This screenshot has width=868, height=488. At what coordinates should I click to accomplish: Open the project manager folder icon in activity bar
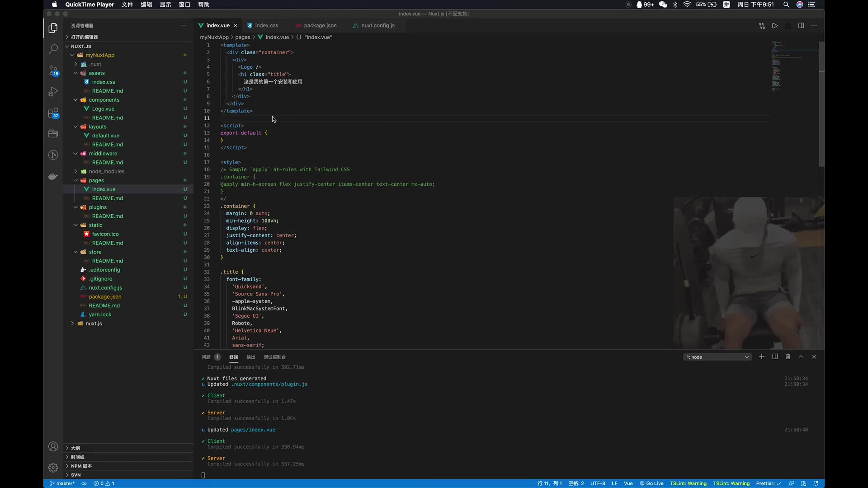(53, 133)
